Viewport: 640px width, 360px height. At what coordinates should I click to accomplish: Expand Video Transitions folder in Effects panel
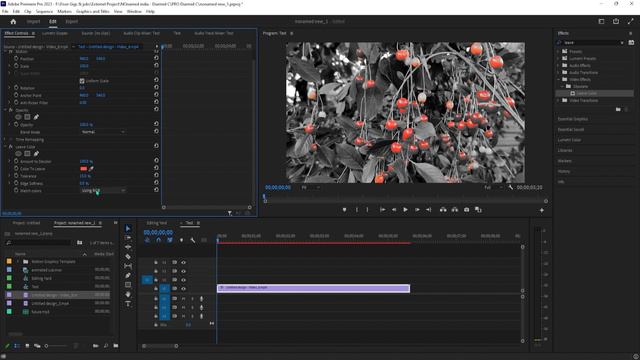pyautogui.click(x=558, y=100)
